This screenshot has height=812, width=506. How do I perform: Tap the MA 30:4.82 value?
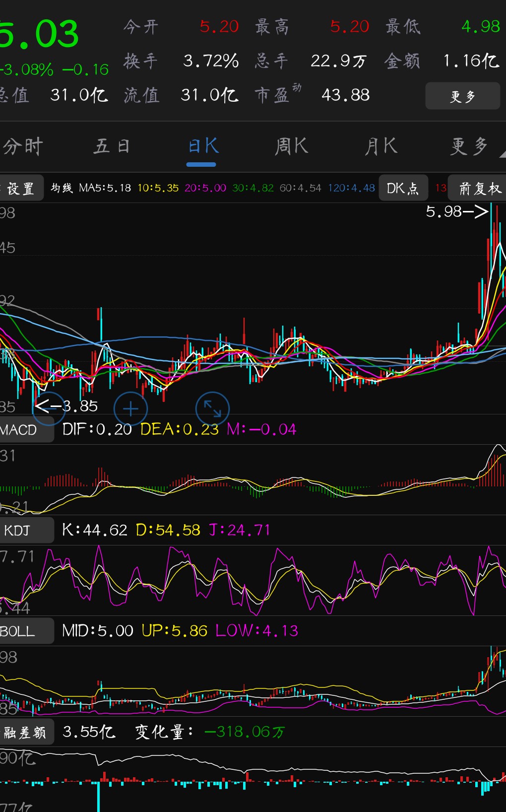pyautogui.click(x=253, y=188)
